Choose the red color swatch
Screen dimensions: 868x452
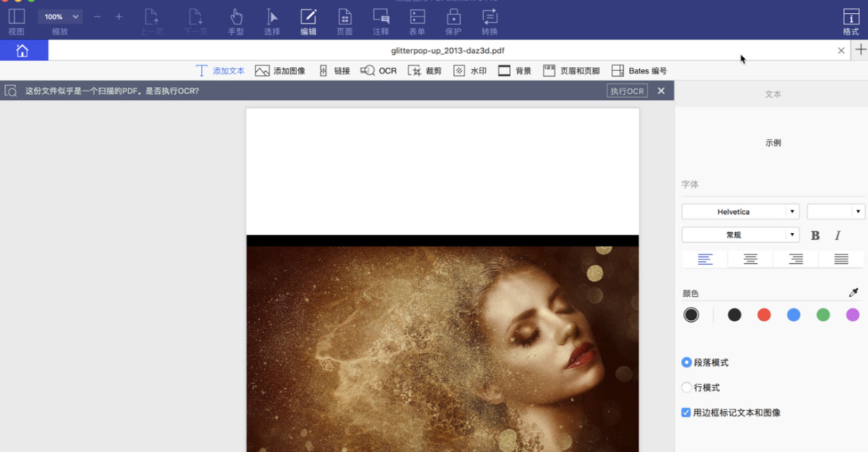point(764,315)
